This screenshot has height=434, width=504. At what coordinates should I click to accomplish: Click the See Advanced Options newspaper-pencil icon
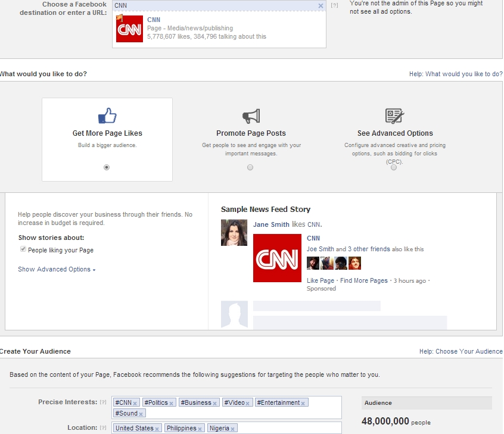click(394, 116)
